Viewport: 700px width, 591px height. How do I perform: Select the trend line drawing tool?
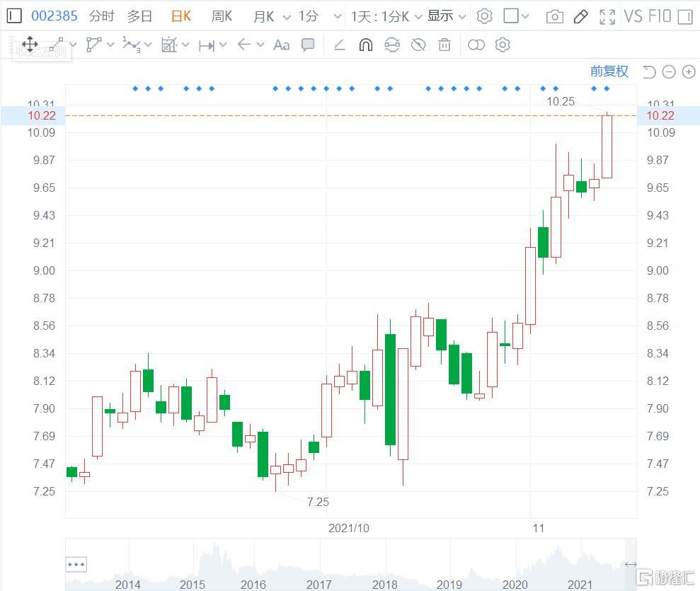56,45
